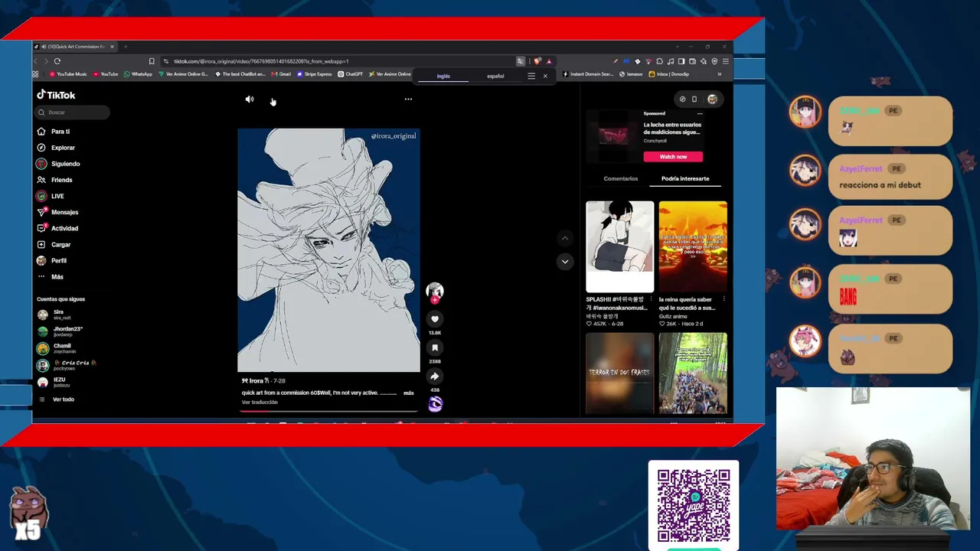Click Ver traducción under the caption
The width and height of the screenshot is (980, 551).
coord(260,403)
